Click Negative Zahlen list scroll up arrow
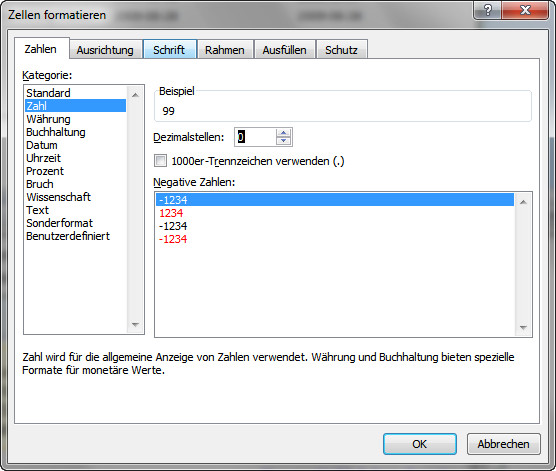The width and height of the screenshot is (556, 471). [523, 202]
